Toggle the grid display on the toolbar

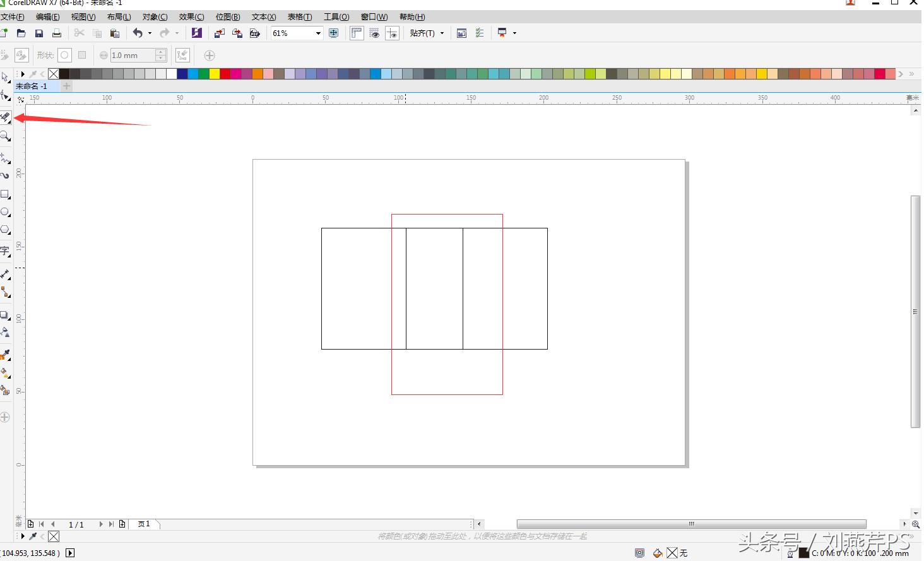tap(375, 33)
